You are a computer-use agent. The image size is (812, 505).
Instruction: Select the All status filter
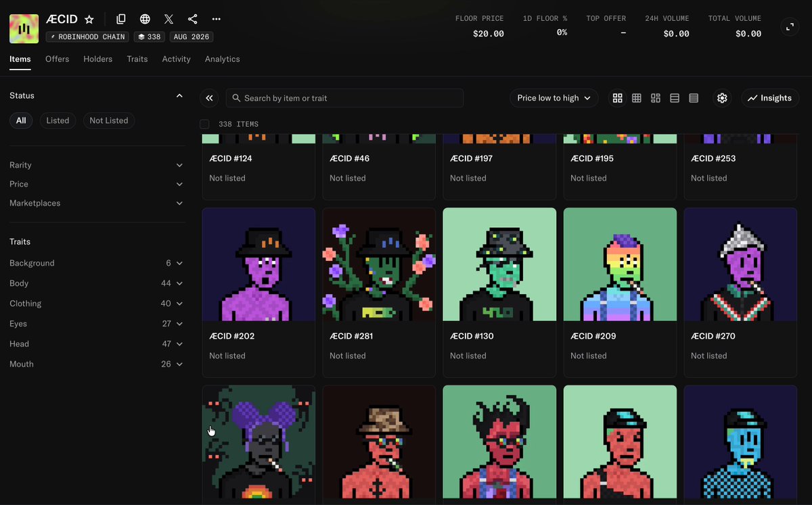[x=21, y=120]
